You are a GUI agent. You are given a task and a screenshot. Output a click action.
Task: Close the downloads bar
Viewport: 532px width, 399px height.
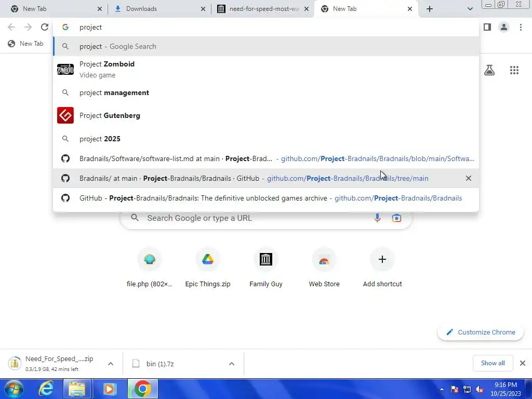click(523, 363)
